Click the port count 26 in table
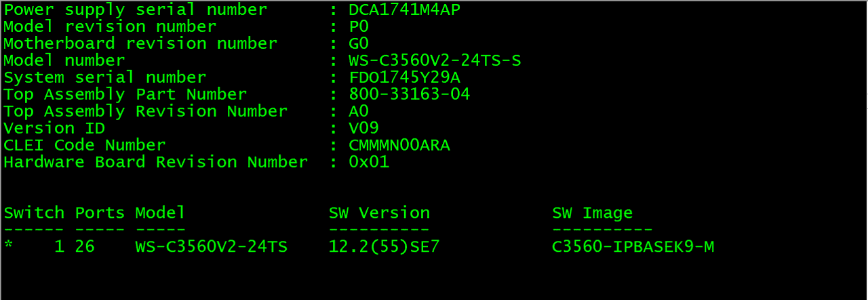The height and width of the screenshot is (300, 868). point(85,247)
